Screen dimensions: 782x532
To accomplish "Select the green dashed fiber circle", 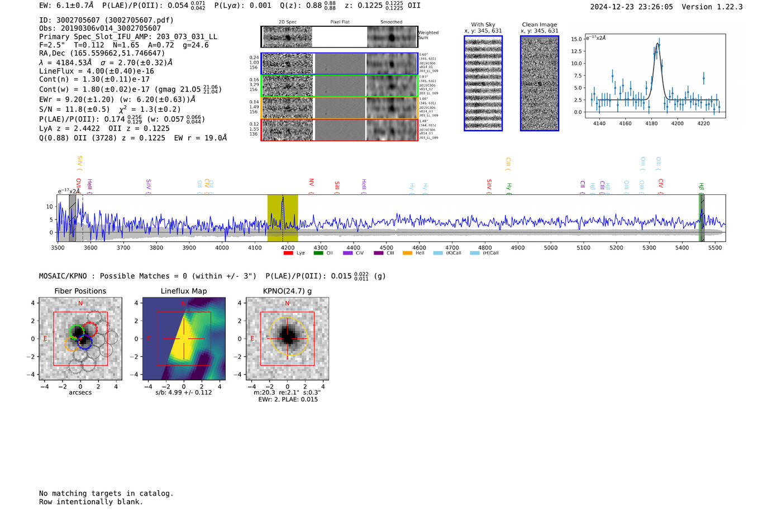I will pos(76,332).
